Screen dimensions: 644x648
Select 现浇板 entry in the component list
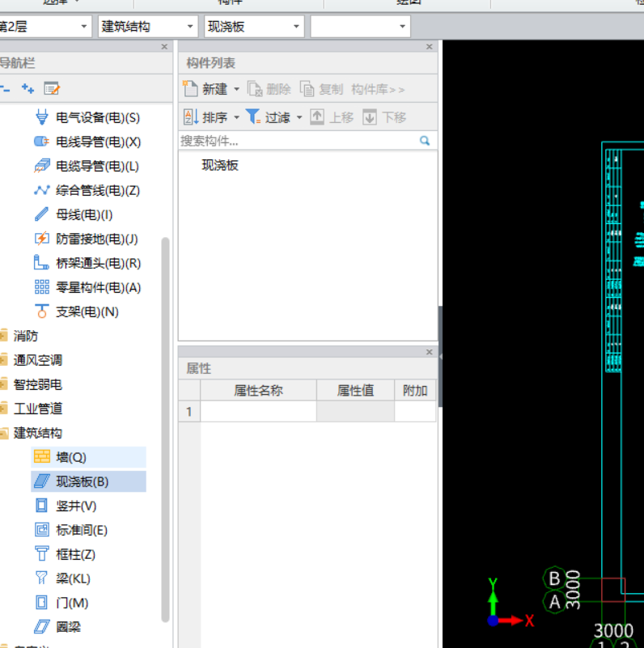coord(220,165)
